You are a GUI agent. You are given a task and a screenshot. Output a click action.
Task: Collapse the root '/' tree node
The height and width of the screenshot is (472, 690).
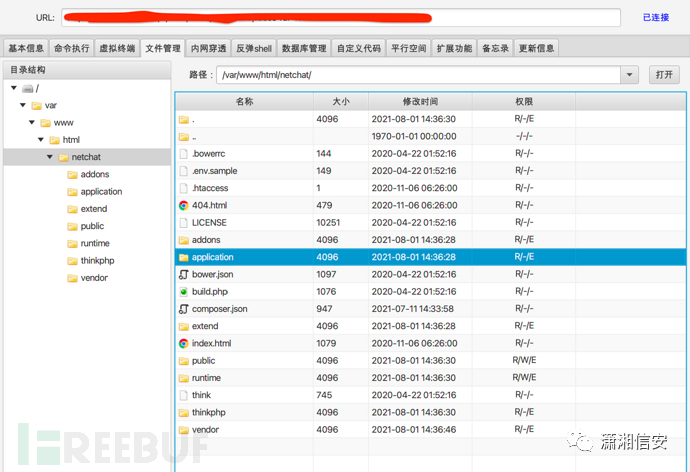click(x=14, y=88)
